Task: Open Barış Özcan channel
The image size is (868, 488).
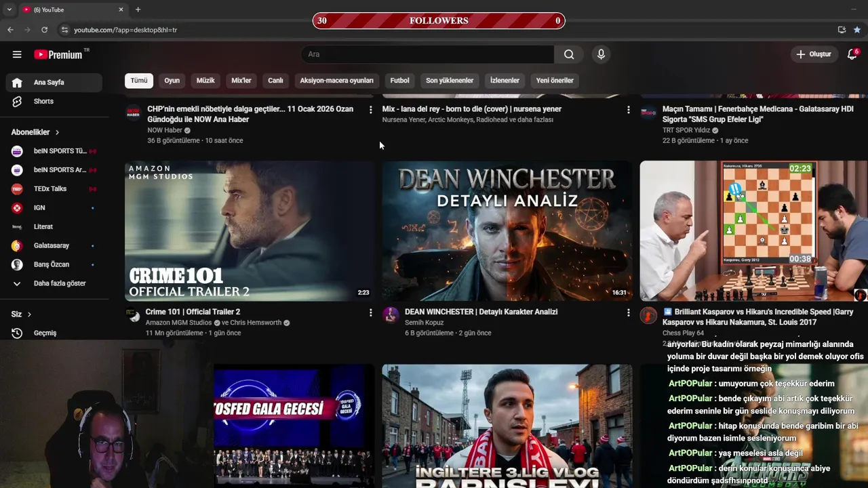Action: 54,264
